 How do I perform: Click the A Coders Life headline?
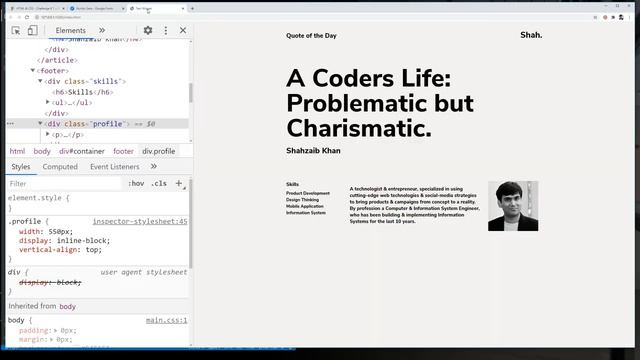(x=380, y=103)
